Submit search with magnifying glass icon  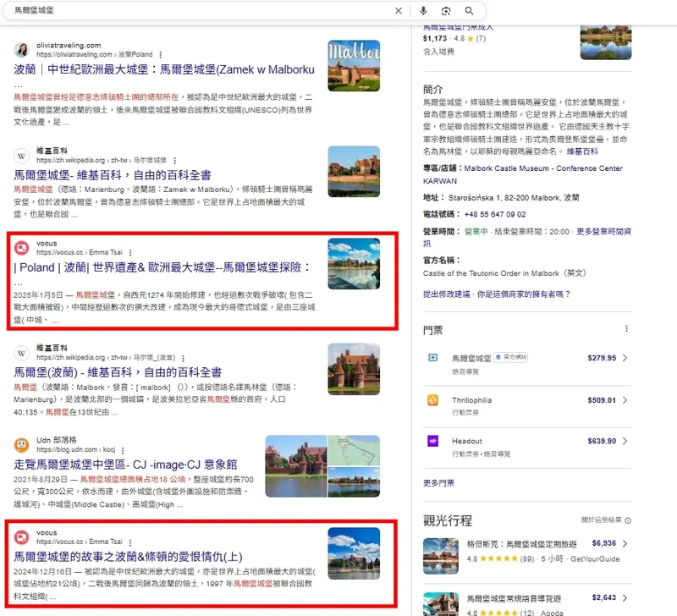(x=469, y=11)
